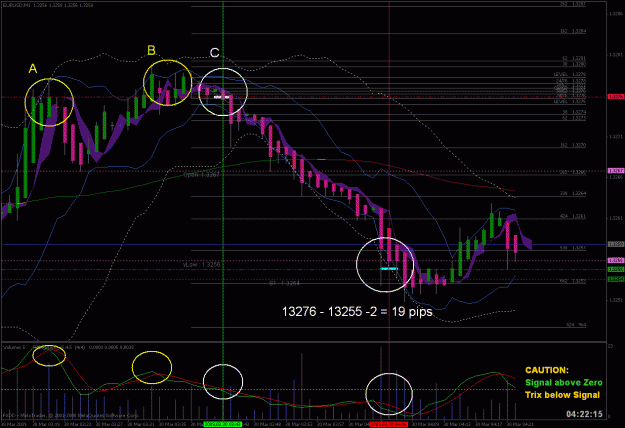This screenshot has height=428, width=625.
Task: Click the yellow 'Trix below Signal' text
Action: [x=562, y=395]
